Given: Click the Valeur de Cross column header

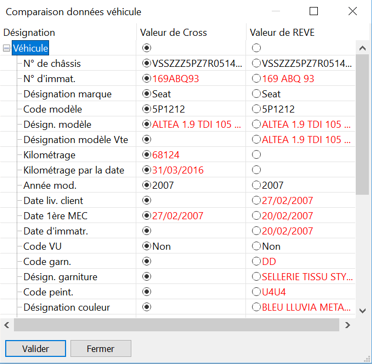Looking at the screenshot, I should 191,32.
